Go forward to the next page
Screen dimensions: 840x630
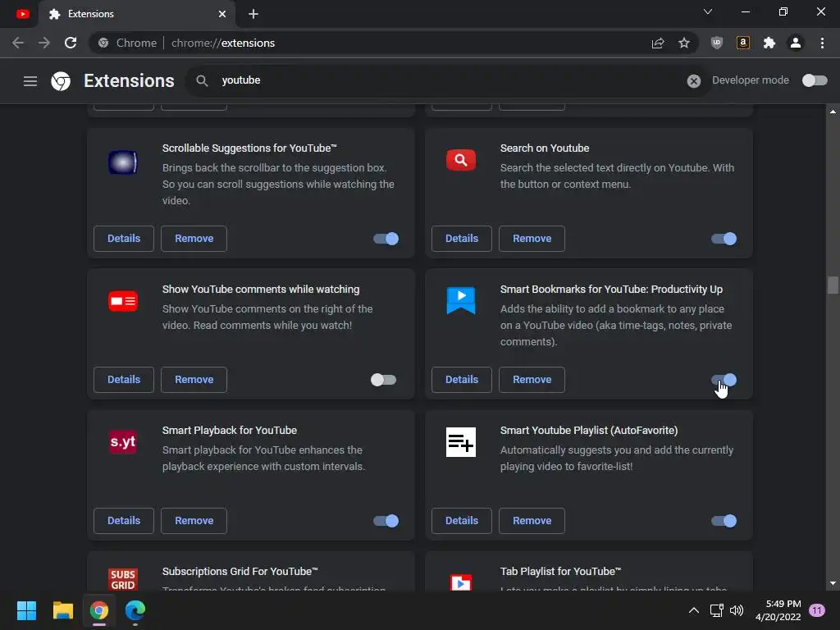tap(44, 43)
